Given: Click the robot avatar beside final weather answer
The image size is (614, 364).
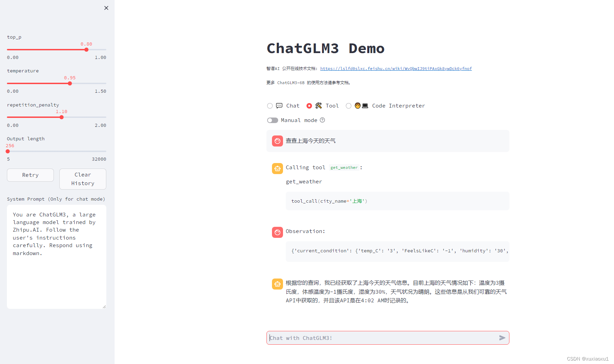Looking at the screenshot, I should 277,284.
